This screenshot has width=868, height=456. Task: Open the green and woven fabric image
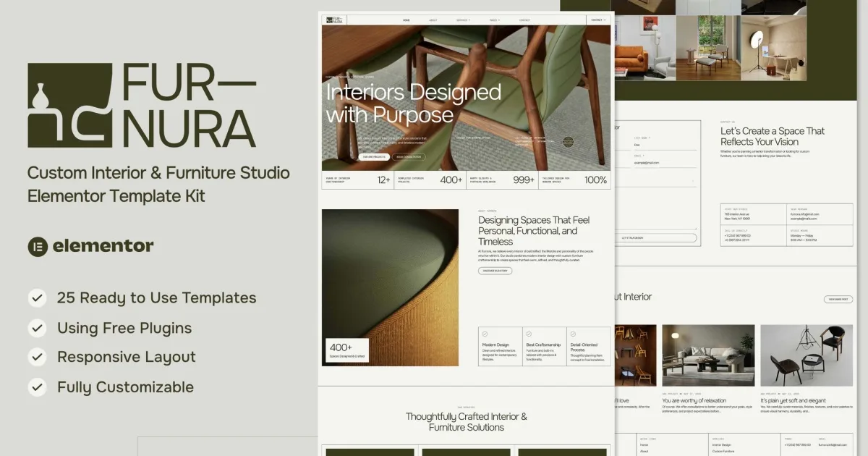click(391, 287)
